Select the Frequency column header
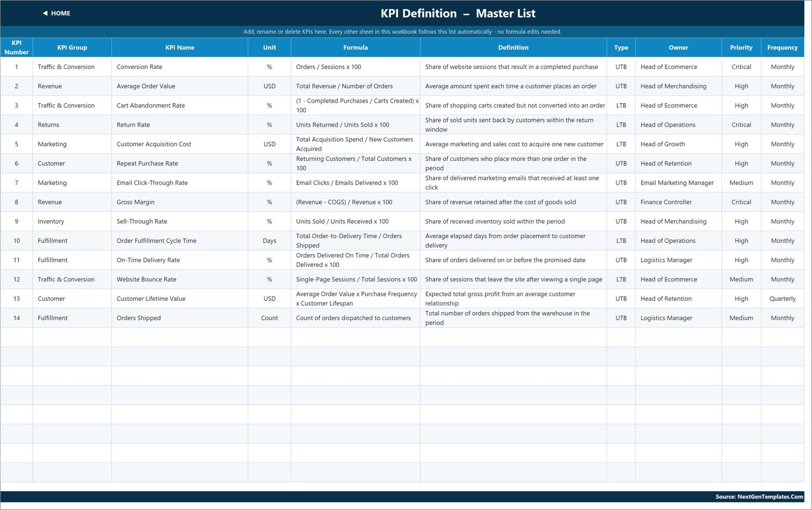 tap(782, 48)
